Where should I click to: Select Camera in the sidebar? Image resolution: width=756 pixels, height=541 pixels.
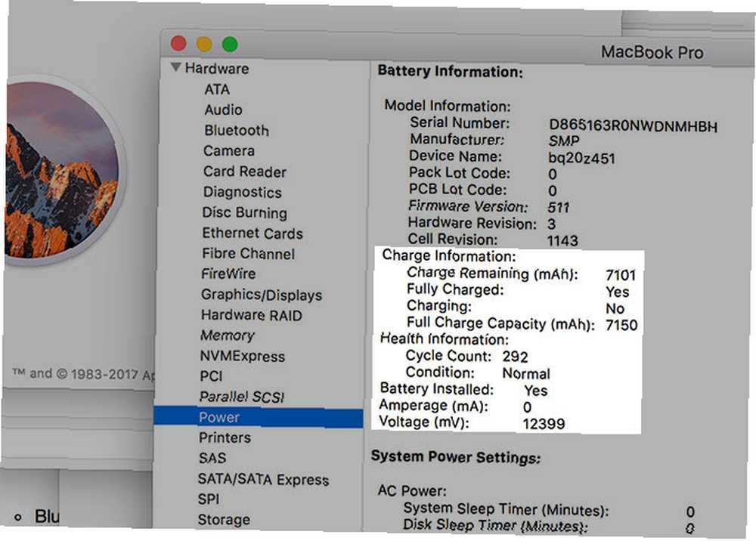pos(229,151)
